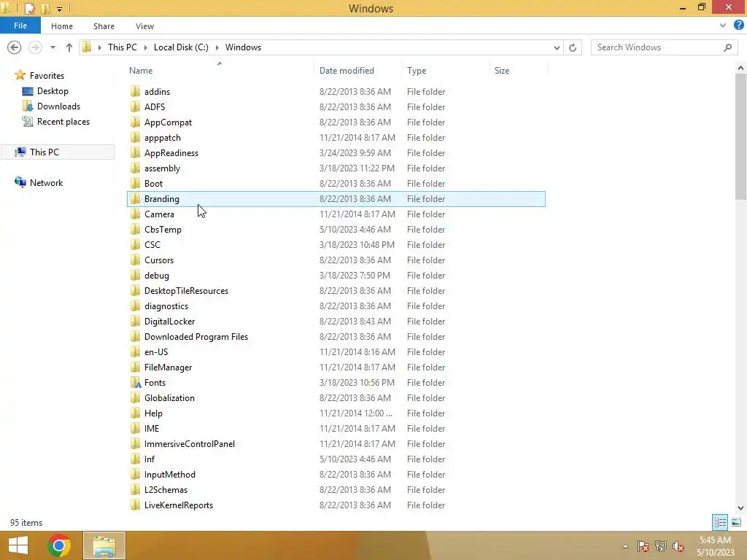Select the Fonts folder icon
The width and height of the screenshot is (747, 560).
coord(135,382)
